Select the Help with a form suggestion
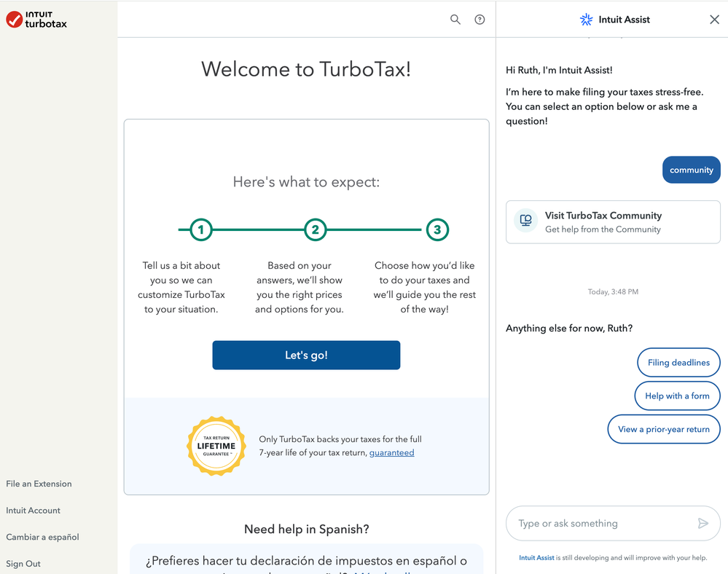Screen dimensions: 728x574 [x=677, y=396]
